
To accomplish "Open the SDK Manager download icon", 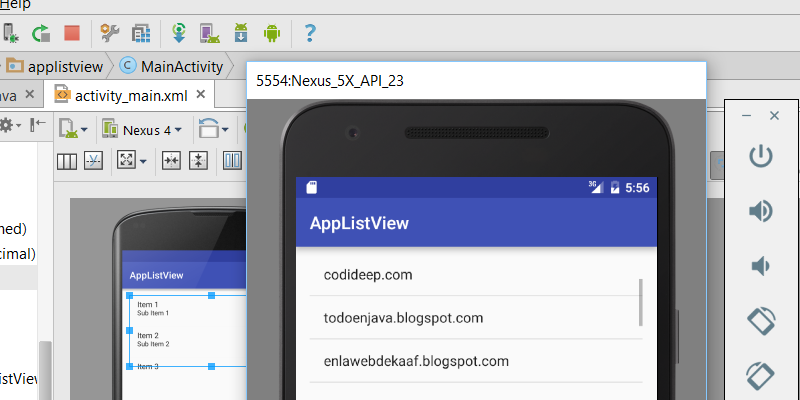I will pos(240,34).
